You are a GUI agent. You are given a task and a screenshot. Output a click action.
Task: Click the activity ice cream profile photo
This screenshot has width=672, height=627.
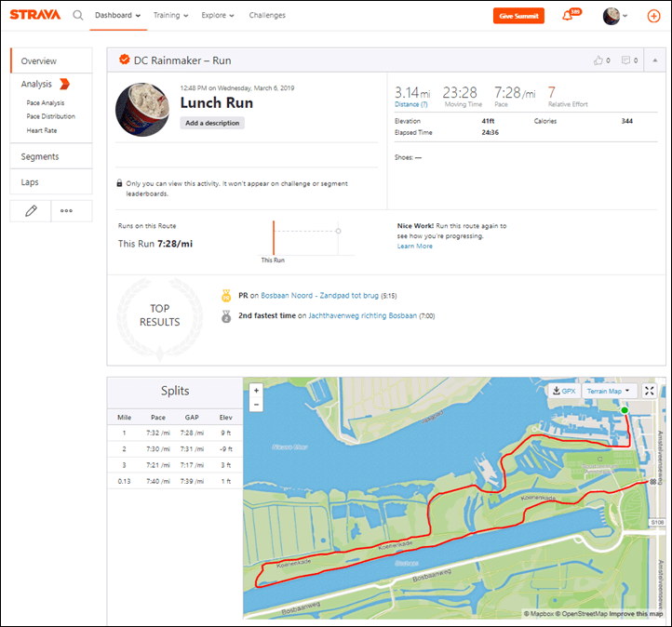coord(142,110)
